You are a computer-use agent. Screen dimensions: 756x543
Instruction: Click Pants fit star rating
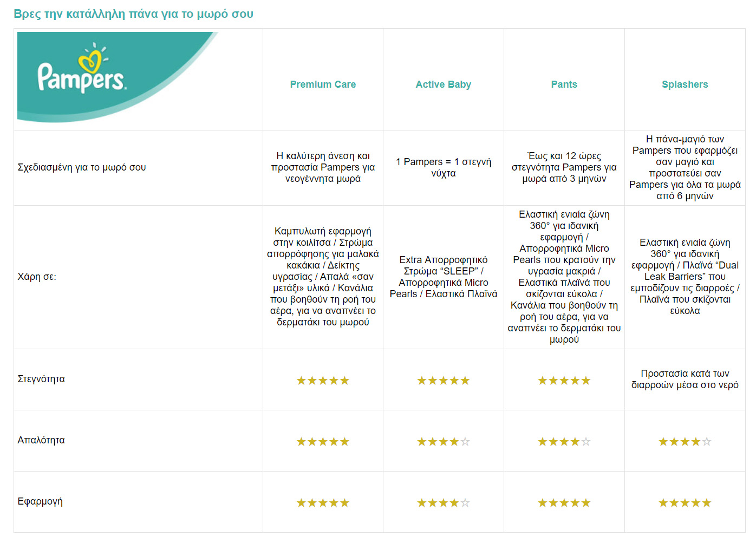[x=564, y=503]
